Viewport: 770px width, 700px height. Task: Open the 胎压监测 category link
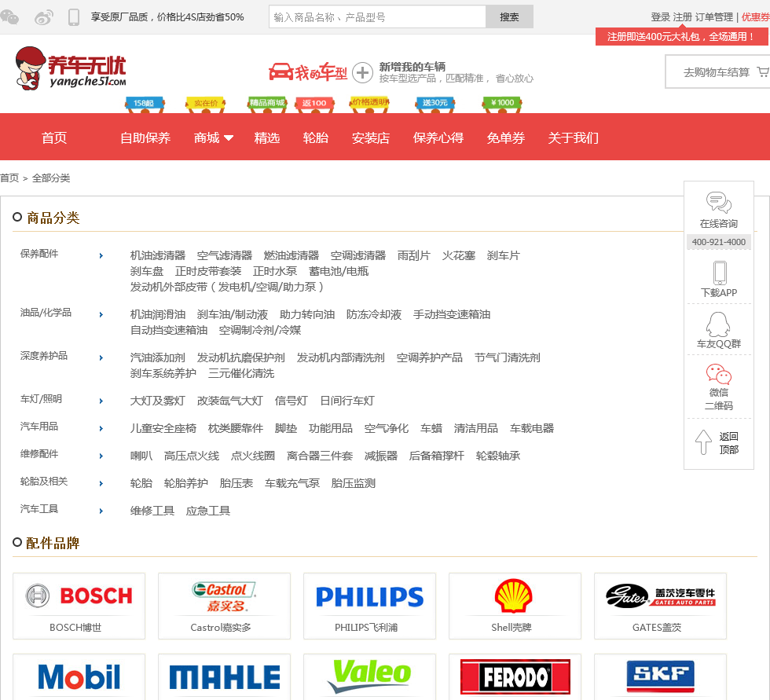pos(353,483)
